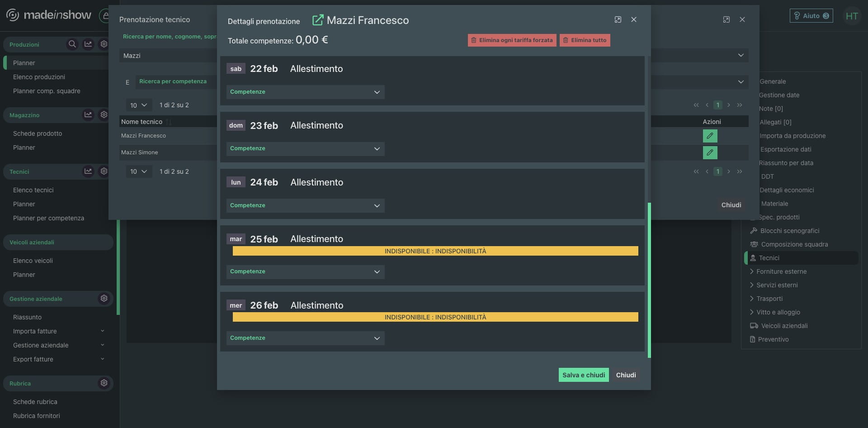Click the edit pencil for Mazzi Simone
The width and height of the screenshot is (868, 428).
pyautogui.click(x=710, y=152)
